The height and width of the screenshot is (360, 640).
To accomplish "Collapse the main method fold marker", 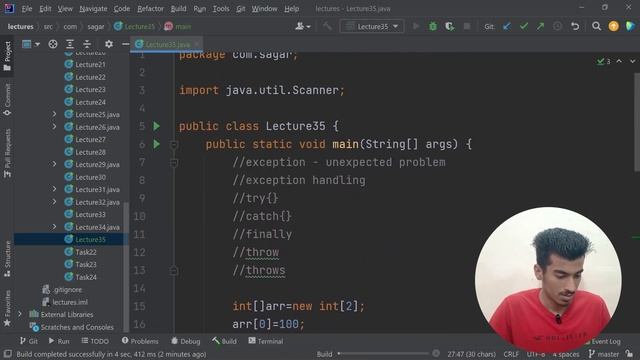I will (174, 144).
